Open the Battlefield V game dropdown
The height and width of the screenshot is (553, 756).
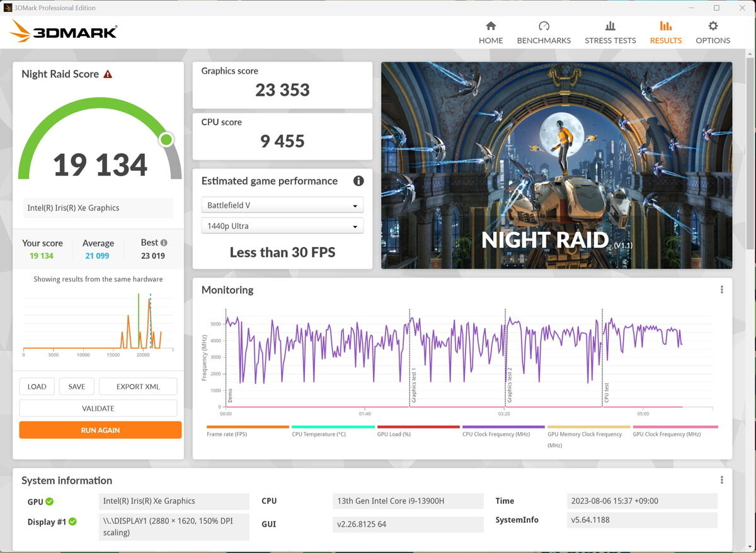282,205
